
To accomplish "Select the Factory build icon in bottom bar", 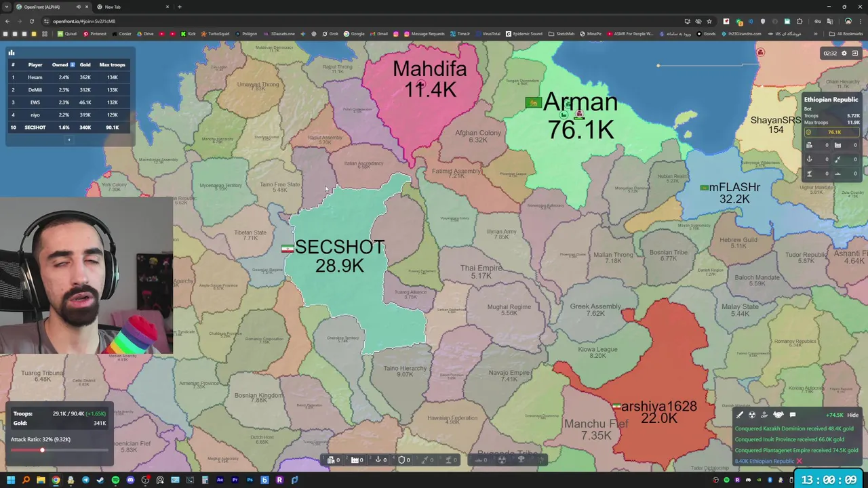I will coord(355,460).
